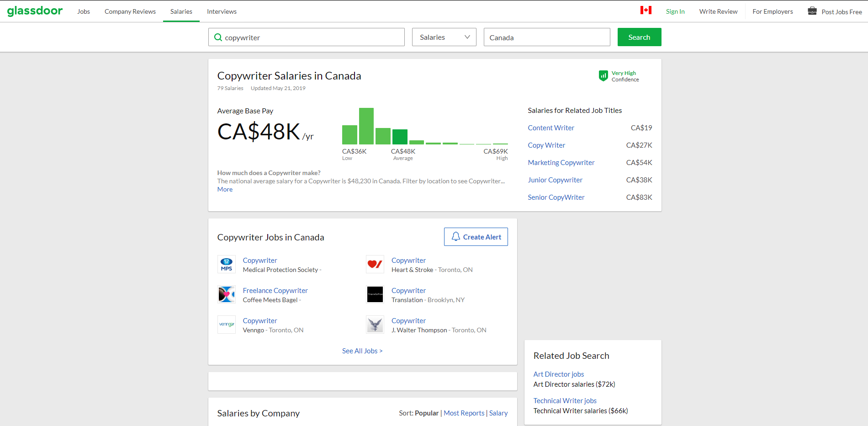
Task: Go to Company Reviews tab
Action: tap(130, 11)
